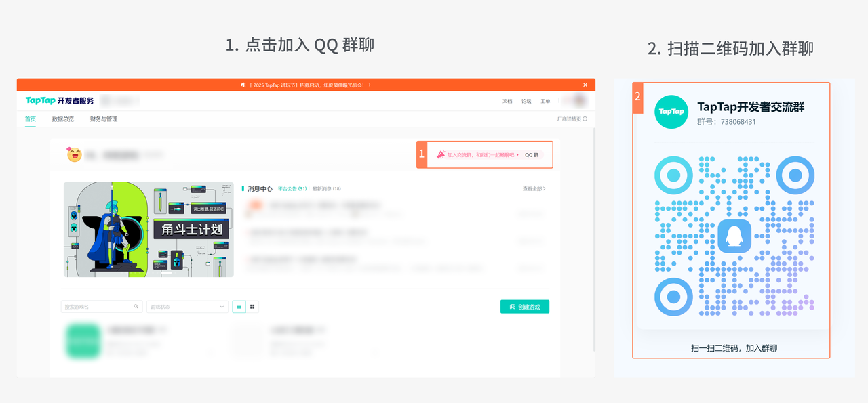The image size is (868, 403).
Task: Switch to the 财务与管理 tab
Action: [104, 119]
